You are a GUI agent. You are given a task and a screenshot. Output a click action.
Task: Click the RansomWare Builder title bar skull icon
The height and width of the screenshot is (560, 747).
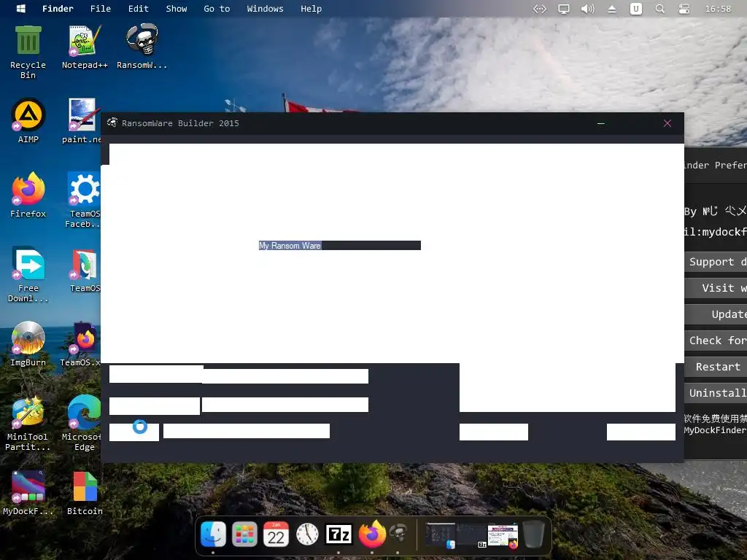click(x=112, y=122)
